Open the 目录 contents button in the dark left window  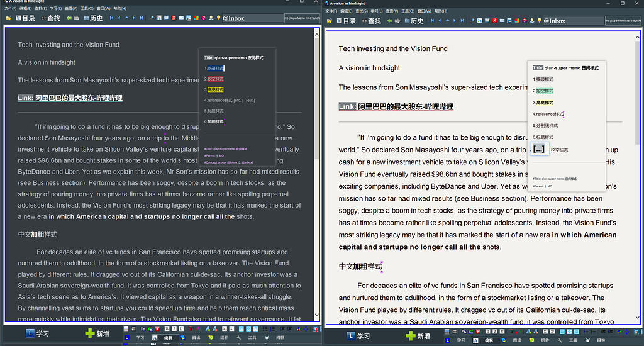(25, 18)
